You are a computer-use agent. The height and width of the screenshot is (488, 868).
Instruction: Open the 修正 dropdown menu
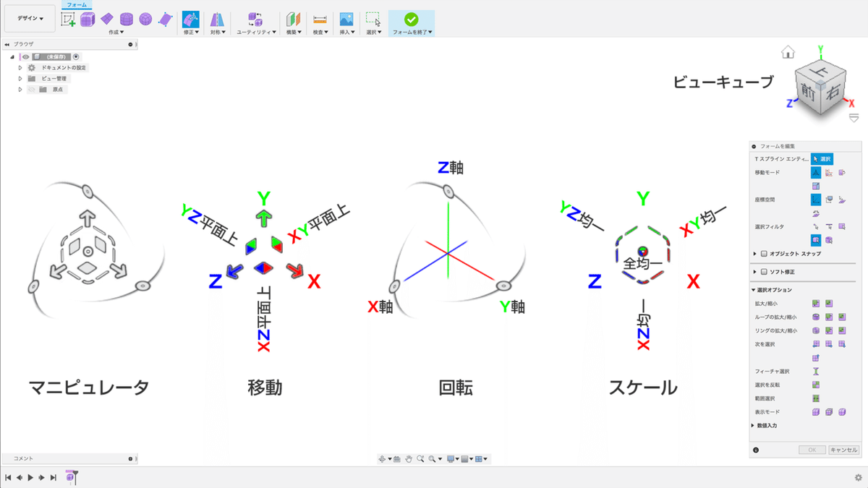[x=191, y=33]
